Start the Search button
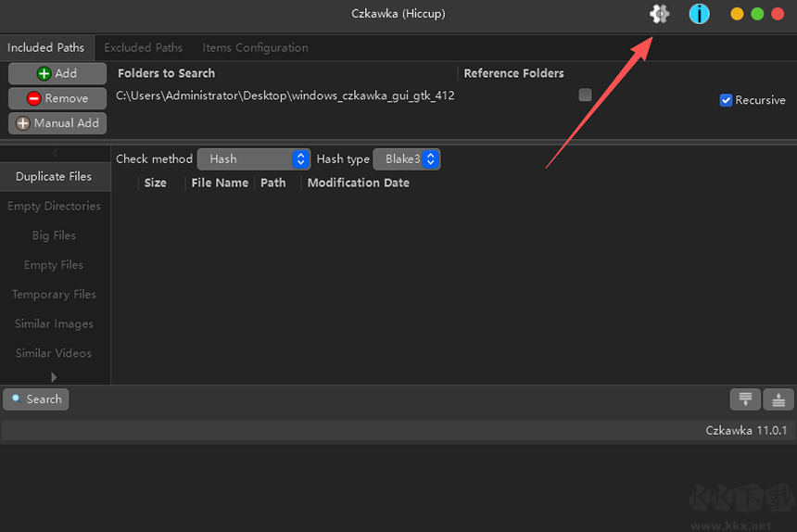The image size is (797, 532). pyautogui.click(x=36, y=399)
